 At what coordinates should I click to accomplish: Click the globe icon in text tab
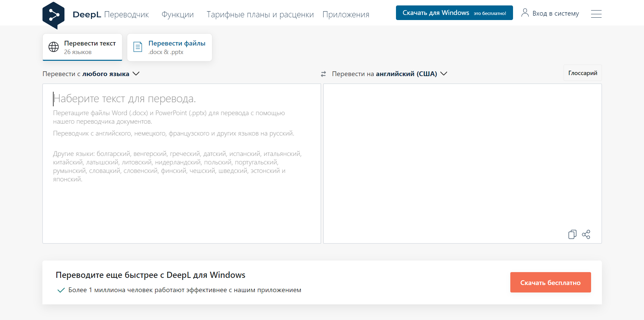pos(54,47)
